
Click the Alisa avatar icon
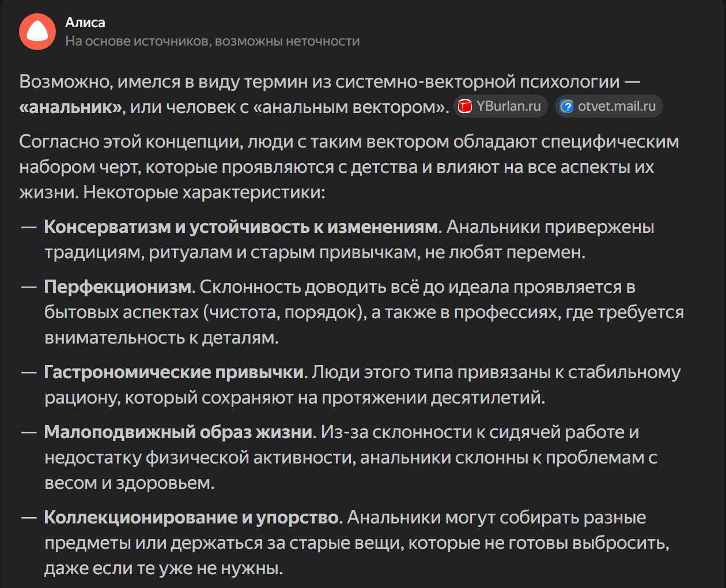(x=37, y=32)
